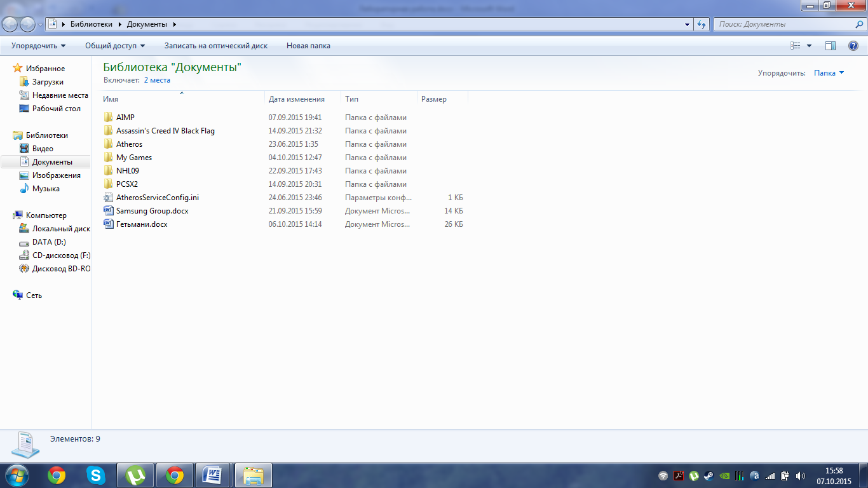Select the My Games folder icon
This screenshot has width=868, height=488.
click(107, 158)
